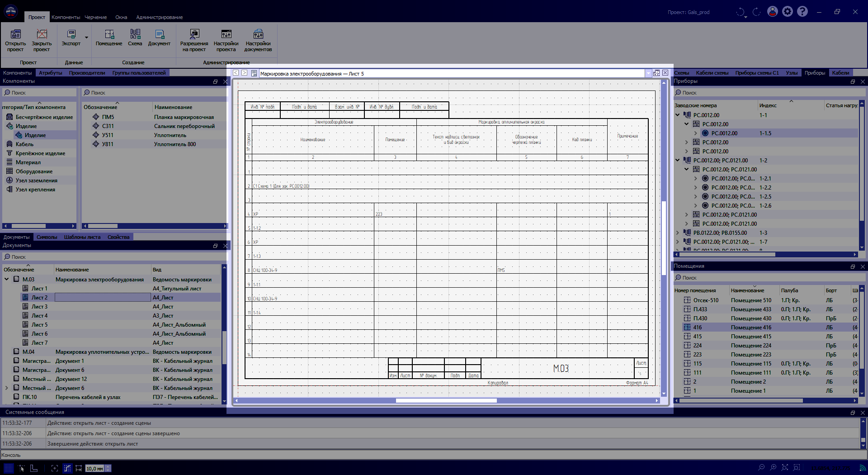Zoom in using the status bar magnifier
The width and height of the screenshot is (868, 475).
[x=774, y=468]
